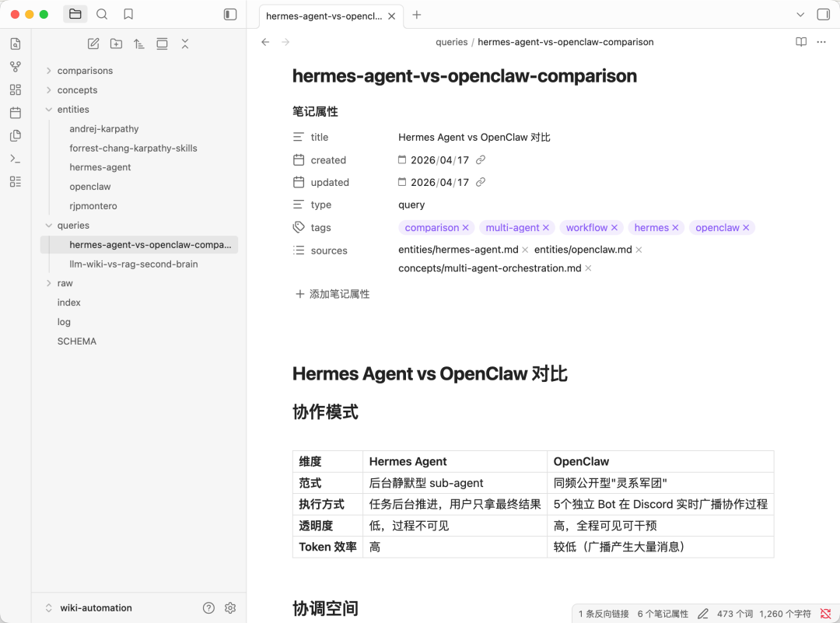Toggle editing mode pencil in status bar
Image resolution: width=840 pixels, height=623 pixels.
tap(703, 614)
